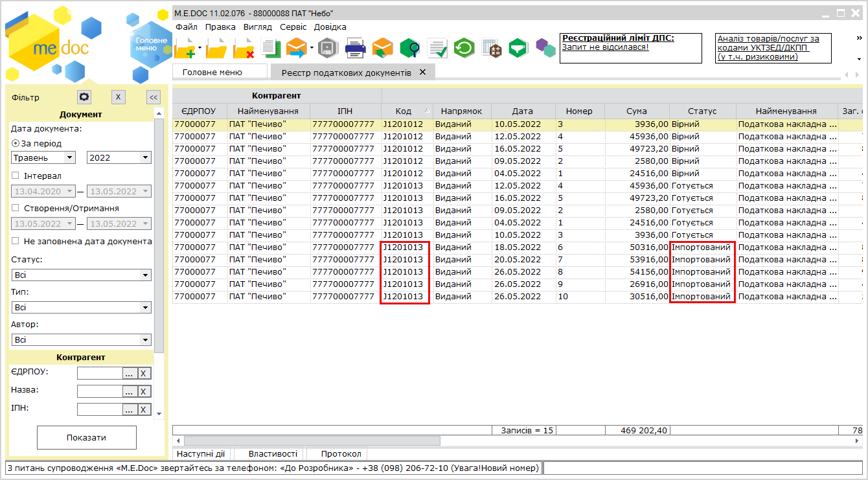The image size is (868, 480).
Task: Open the month dropdown showing Травень
Action: (69, 157)
